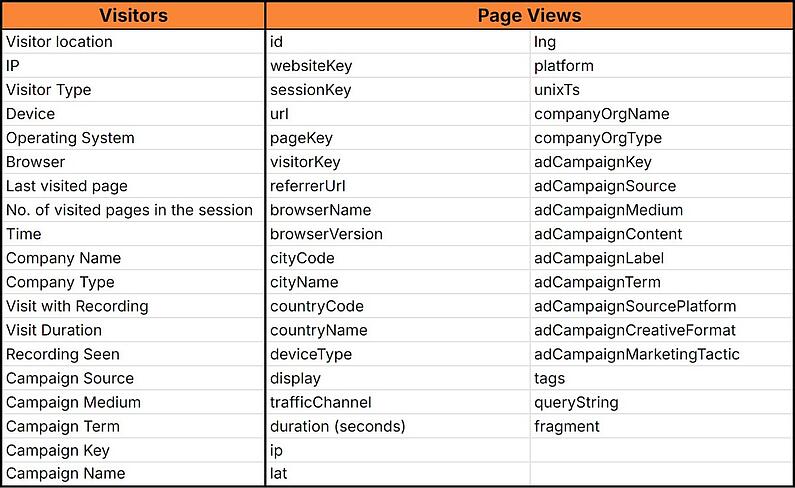Select the Last visited page cell
Screen dimensions: 795x488
133,186
